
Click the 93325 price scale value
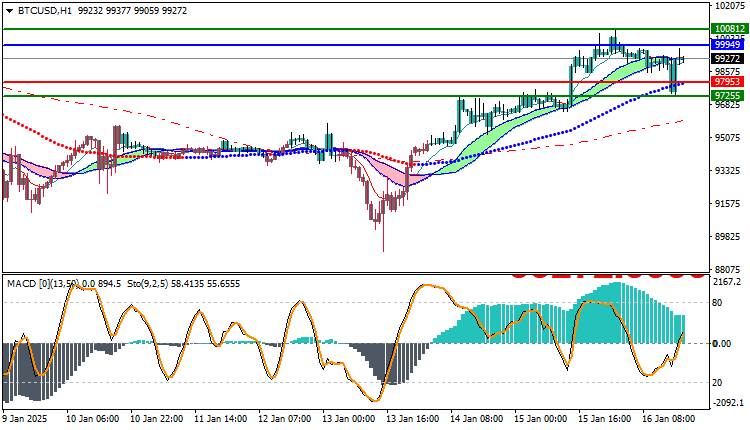point(729,170)
